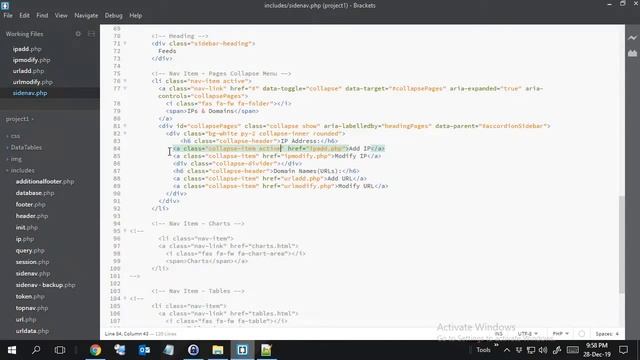Fold code at line 76 arrow
This screenshot has height=360, width=640.
(125, 81)
